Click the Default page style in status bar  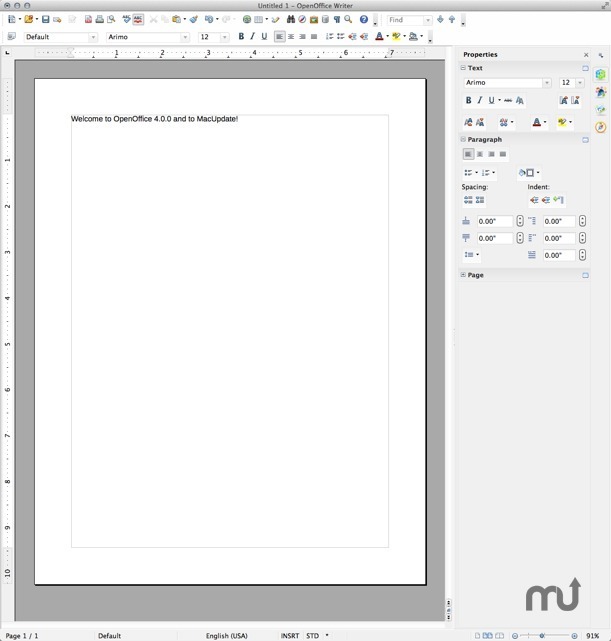(x=109, y=635)
